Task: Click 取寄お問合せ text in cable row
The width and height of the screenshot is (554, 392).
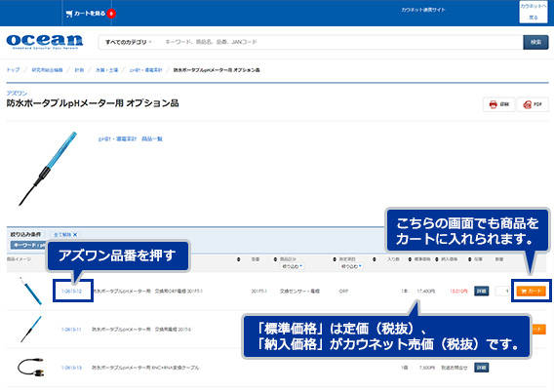Action: coord(455,368)
